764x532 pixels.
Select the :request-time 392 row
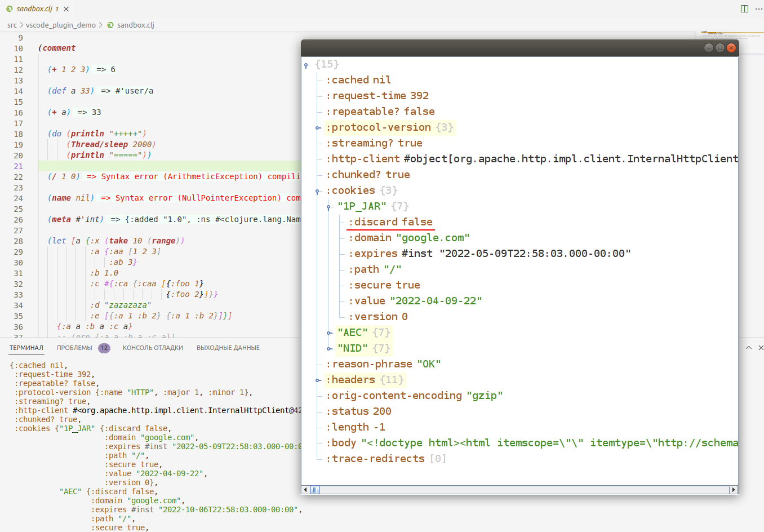pyautogui.click(x=377, y=96)
